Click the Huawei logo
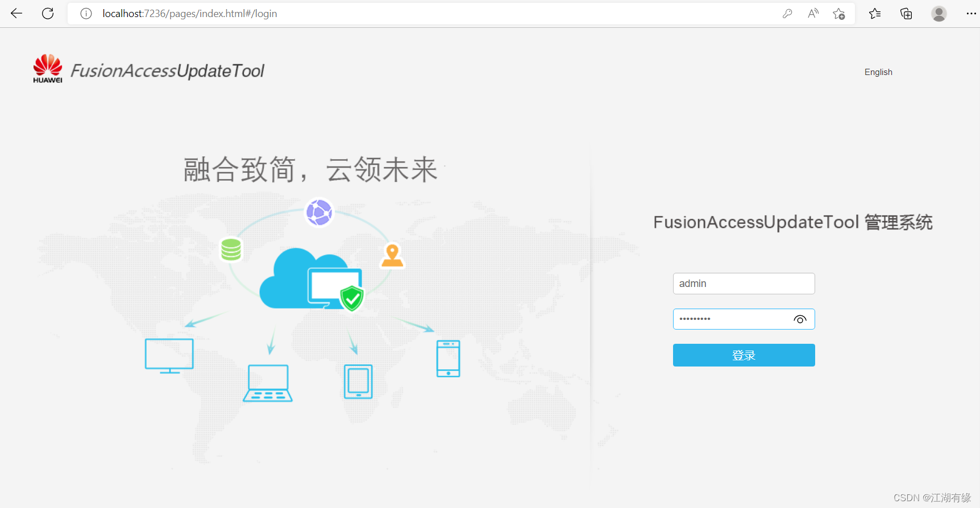This screenshot has width=980, height=508. coord(48,69)
